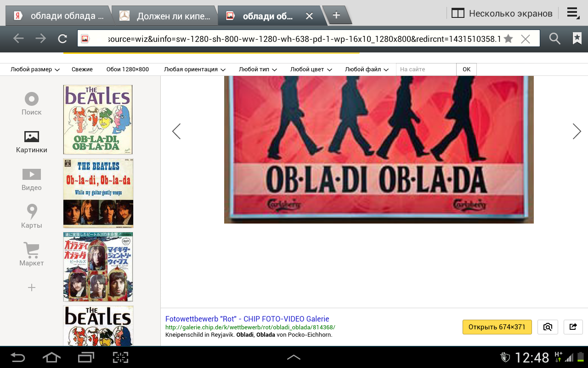Bookmark page with the star icon

click(508, 39)
